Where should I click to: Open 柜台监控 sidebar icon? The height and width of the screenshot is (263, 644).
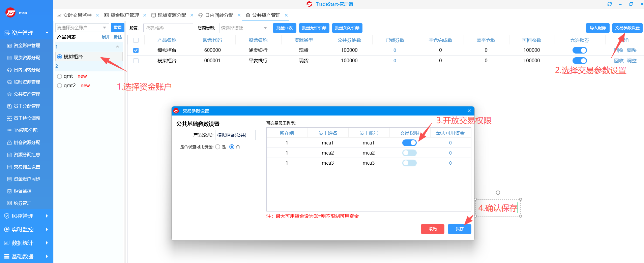pyautogui.click(x=9, y=191)
